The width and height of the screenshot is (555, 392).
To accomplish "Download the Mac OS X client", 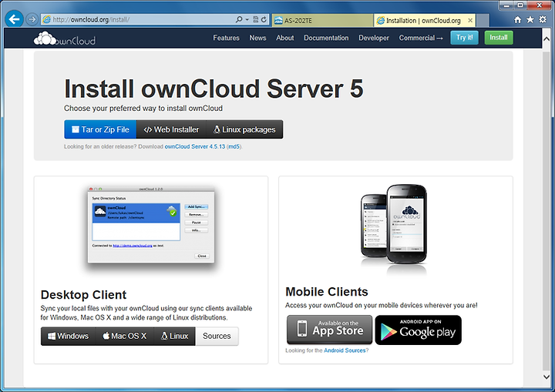I will click(125, 336).
